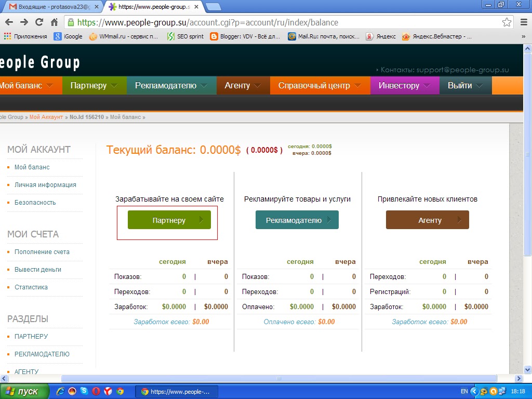Screen dimensions: 532x399
Task: Open the WMmail.ru bookmark
Action: coord(124,36)
